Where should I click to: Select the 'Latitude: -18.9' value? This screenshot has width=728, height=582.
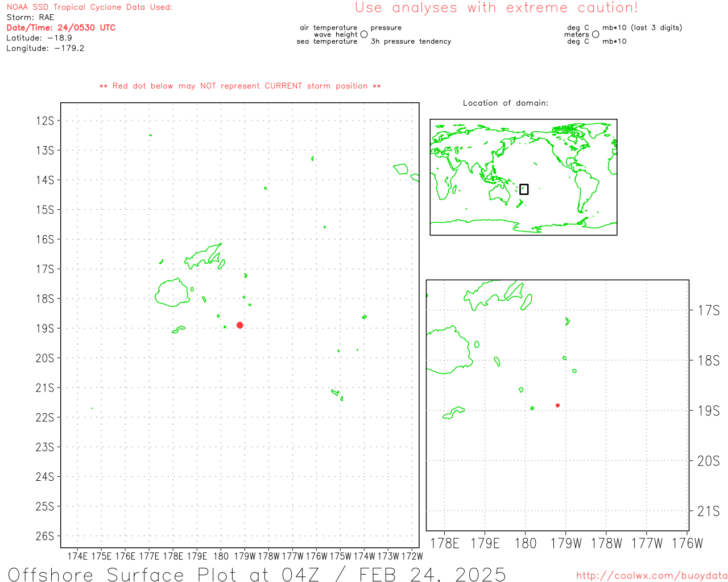39,38
